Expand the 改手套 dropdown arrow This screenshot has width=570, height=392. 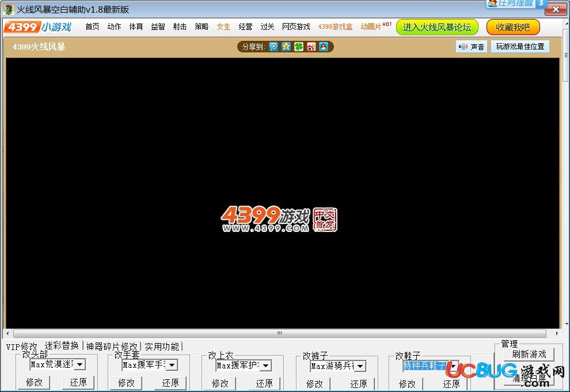click(172, 365)
